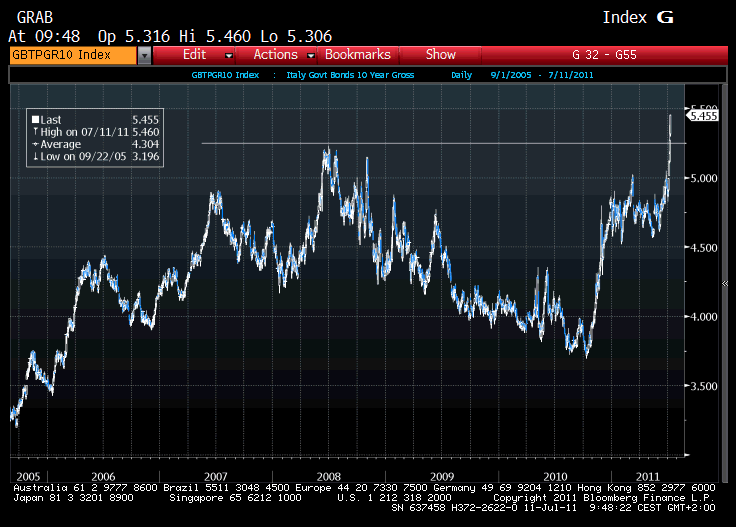
Task: Click the High marker icon in legend
Action: tap(35, 132)
